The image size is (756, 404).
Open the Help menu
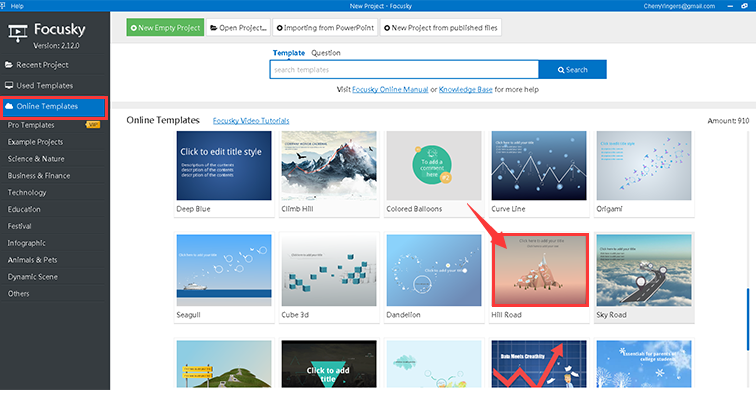(x=17, y=6)
